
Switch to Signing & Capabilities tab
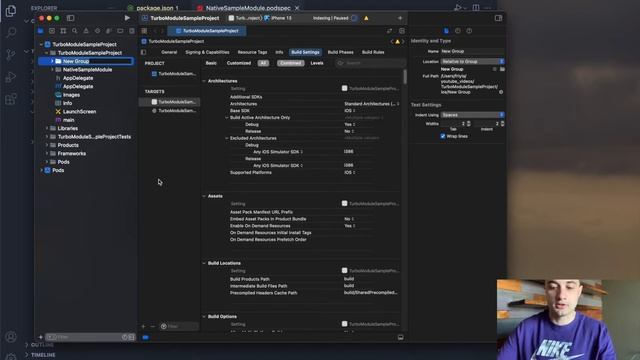tap(207, 52)
